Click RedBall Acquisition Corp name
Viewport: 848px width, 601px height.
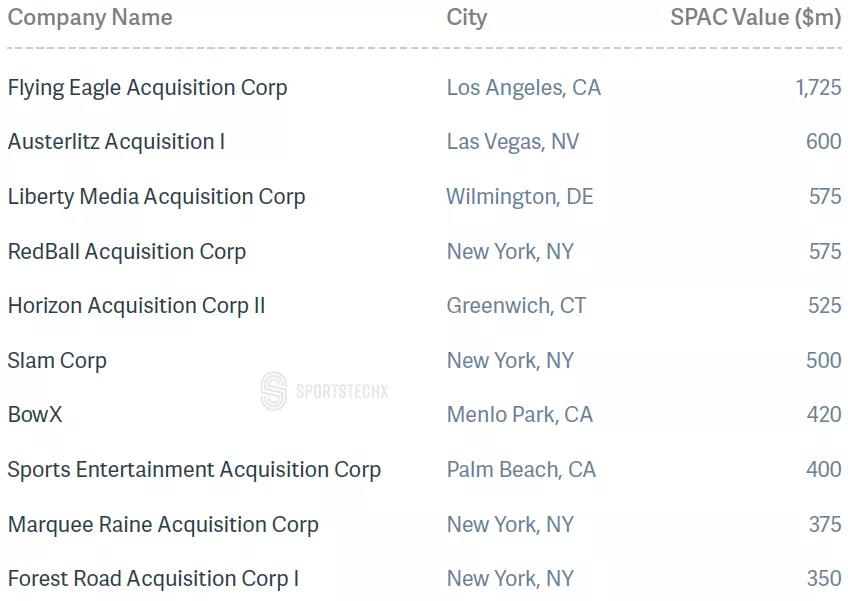127,252
